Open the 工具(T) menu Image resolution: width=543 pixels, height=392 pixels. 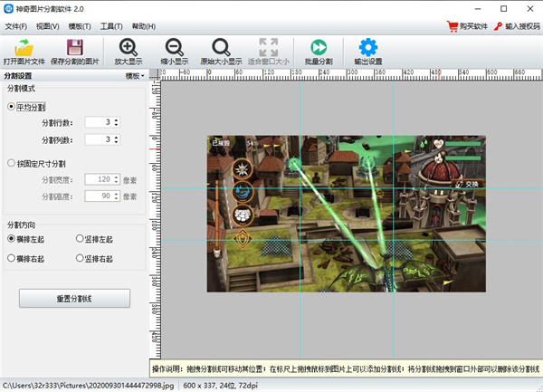click(111, 26)
